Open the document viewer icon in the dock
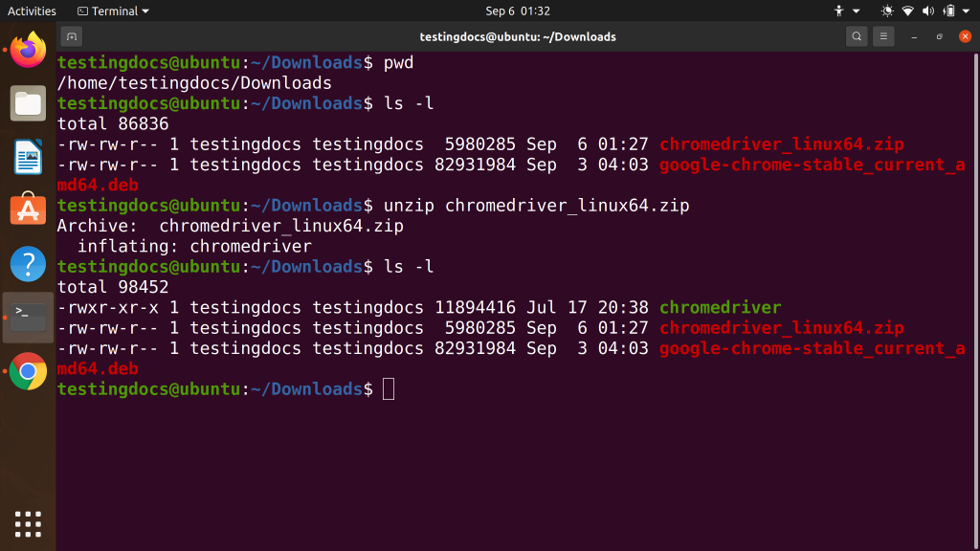980x551 pixels. pyautogui.click(x=28, y=156)
